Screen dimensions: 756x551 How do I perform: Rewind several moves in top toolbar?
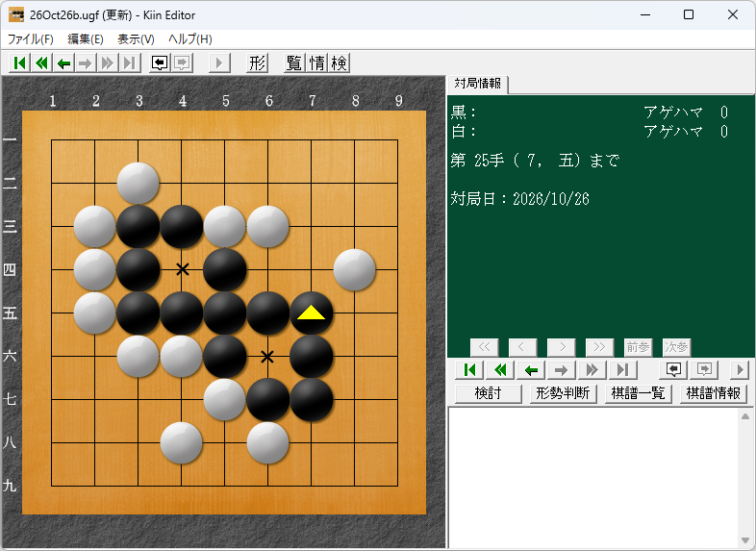pyautogui.click(x=41, y=63)
